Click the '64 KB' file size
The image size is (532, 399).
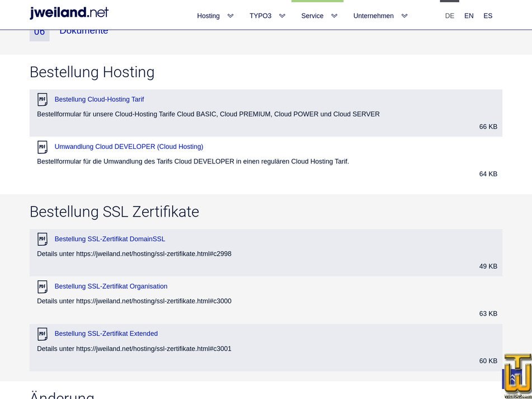[x=488, y=174]
